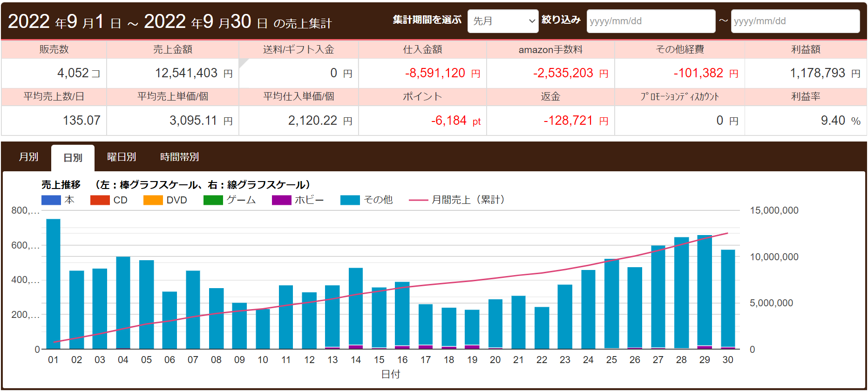The image size is (868, 391).
Task: Hide the DVD series orange swatch
Action: tap(153, 200)
